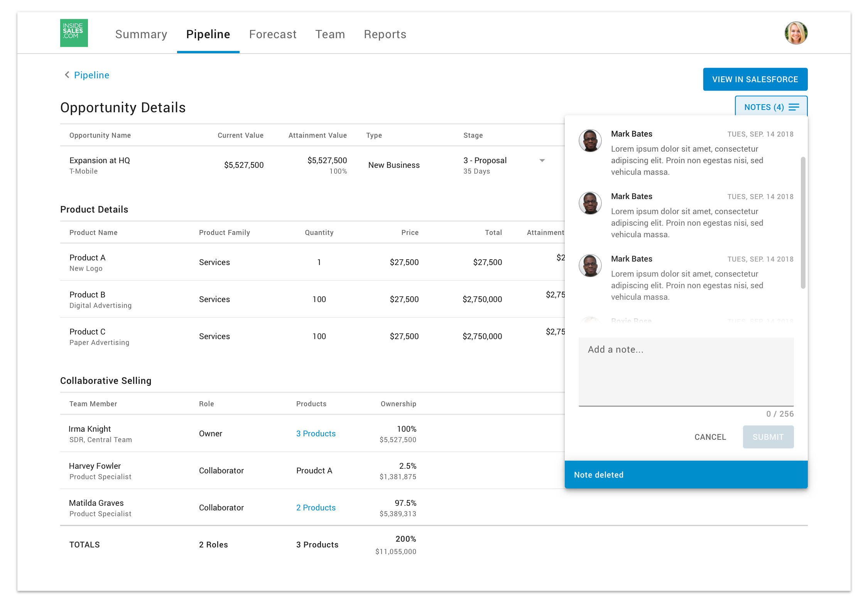The width and height of the screenshot is (868, 603).
Task: Open the user profile avatar
Action: pos(795,33)
